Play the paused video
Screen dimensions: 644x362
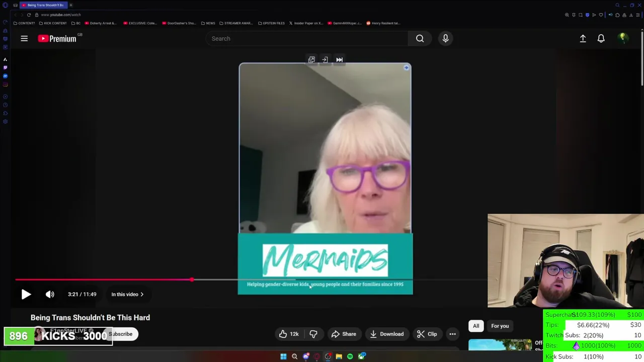[26, 294]
